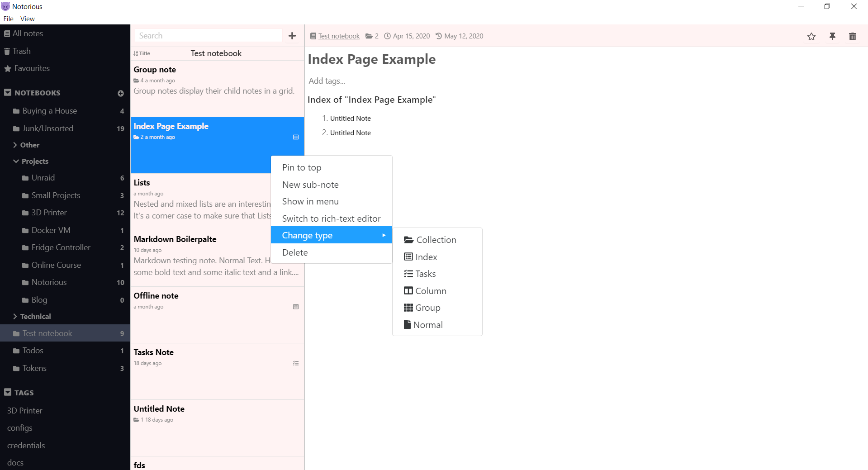Click the pin icon in note header
Viewport: 868px width, 470px height.
click(832, 37)
